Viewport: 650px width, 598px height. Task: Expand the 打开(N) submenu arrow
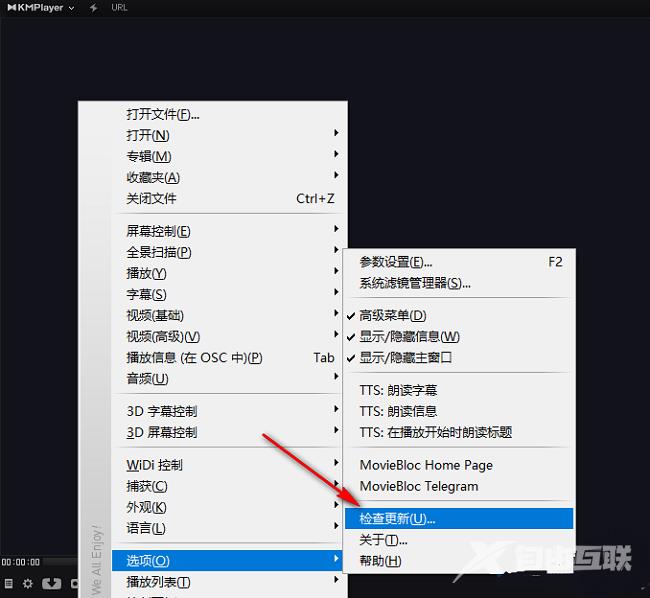pos(336,133)
